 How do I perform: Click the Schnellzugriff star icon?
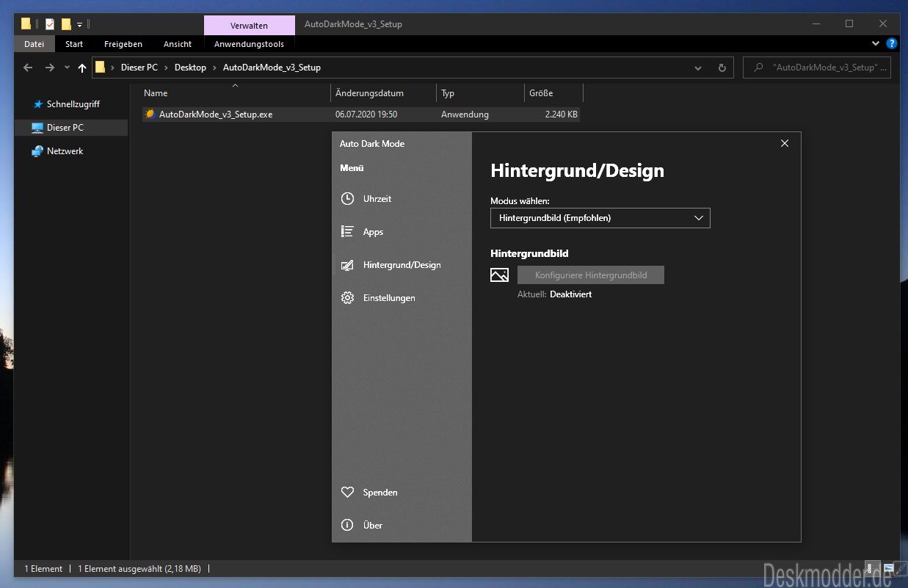(x=38, y=104)
